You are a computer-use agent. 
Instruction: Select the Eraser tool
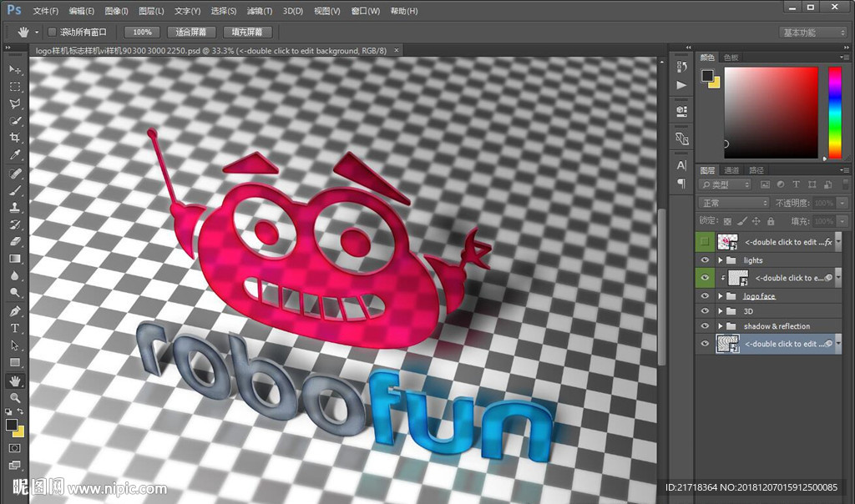pos(15,241)
